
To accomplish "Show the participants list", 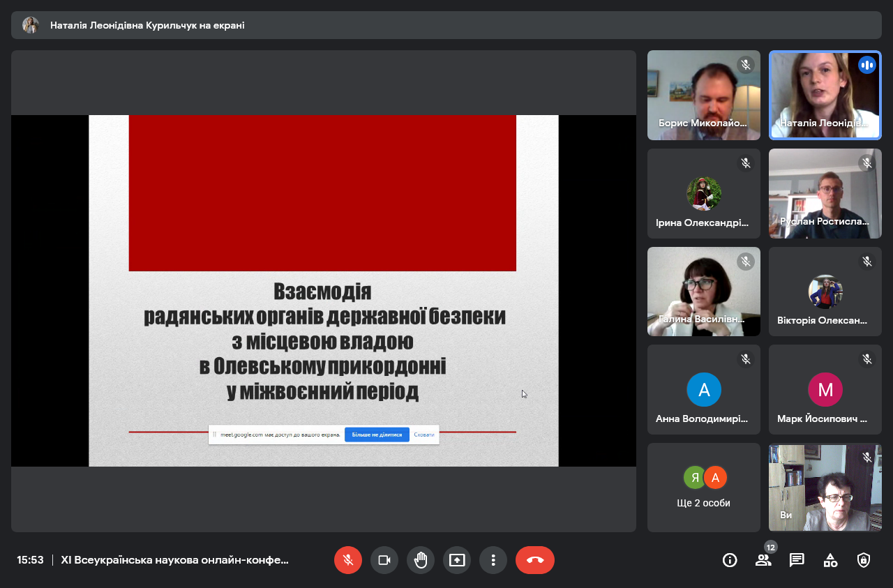I will click(763, 560).
